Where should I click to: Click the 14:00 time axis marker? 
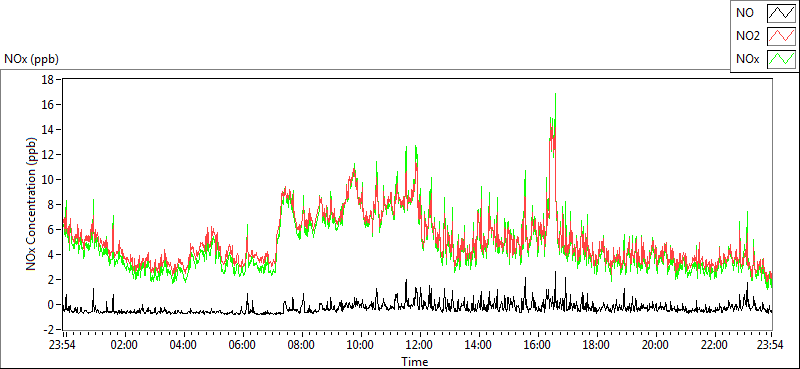[478, 345]
